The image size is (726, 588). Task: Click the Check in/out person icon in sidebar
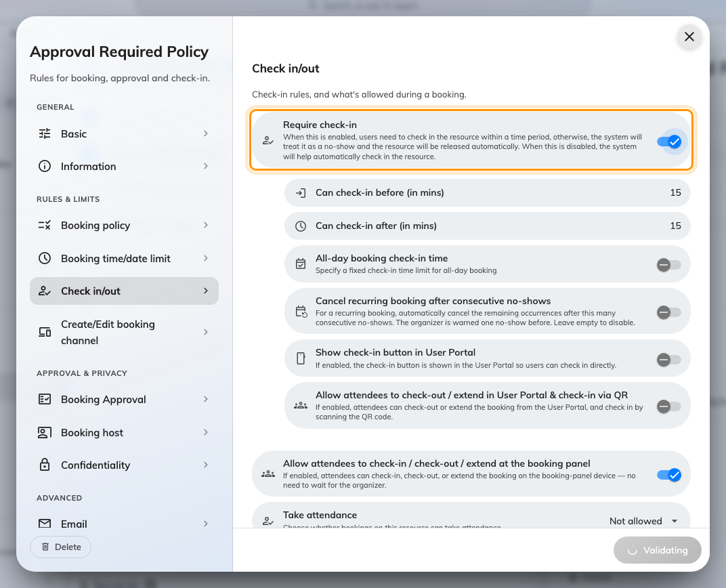45,291
